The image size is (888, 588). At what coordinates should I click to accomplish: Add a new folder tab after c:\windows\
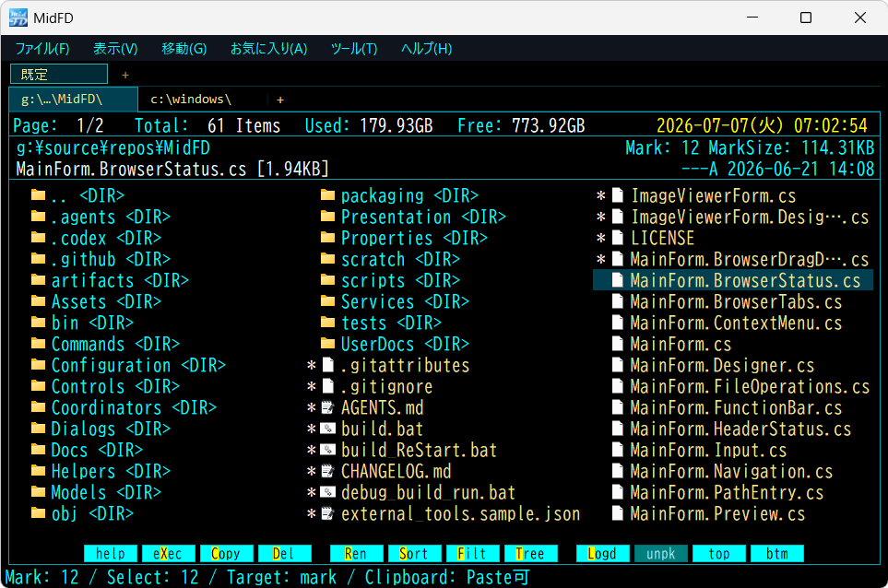click(279, 100)
